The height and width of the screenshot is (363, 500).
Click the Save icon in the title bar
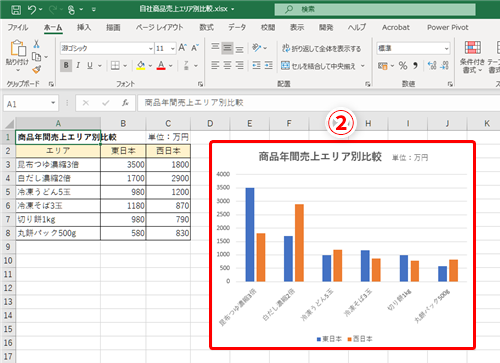coord(16,9)
